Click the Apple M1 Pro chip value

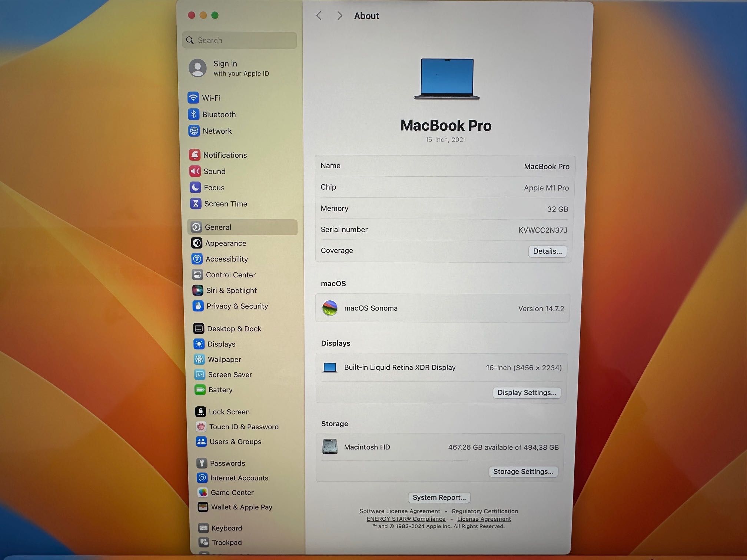tap(546, 188)
